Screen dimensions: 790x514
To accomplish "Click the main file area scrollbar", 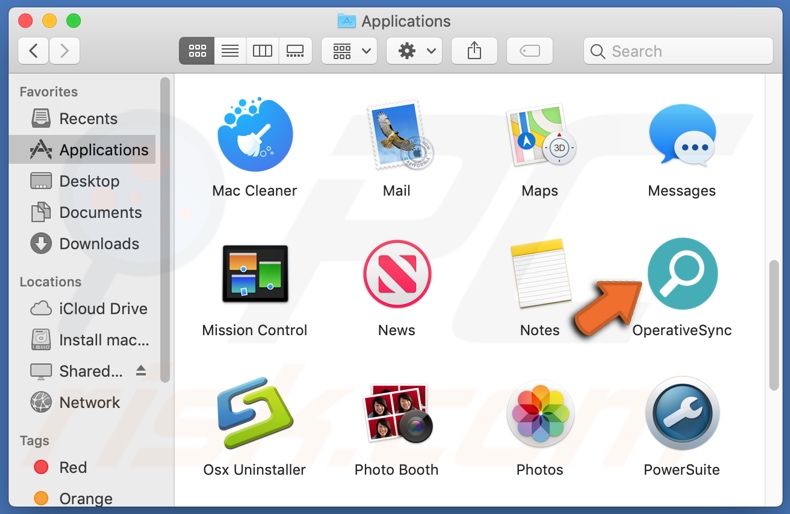I will click(774, 325).
